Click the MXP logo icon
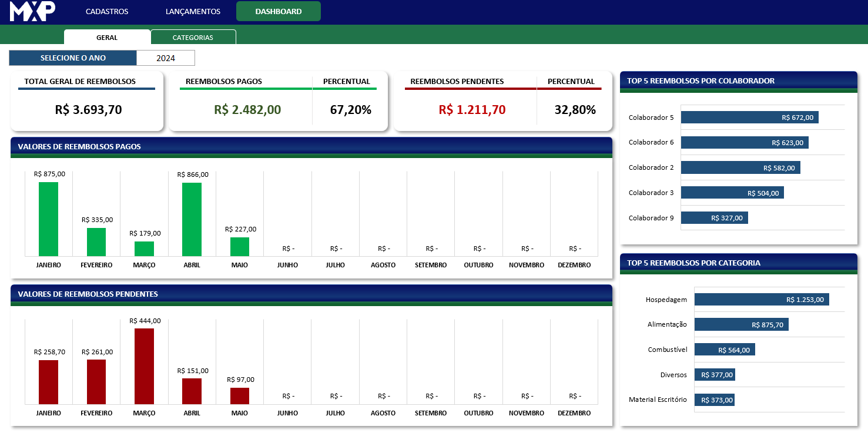This screenshot has height=433, width=868. [32, 11]
